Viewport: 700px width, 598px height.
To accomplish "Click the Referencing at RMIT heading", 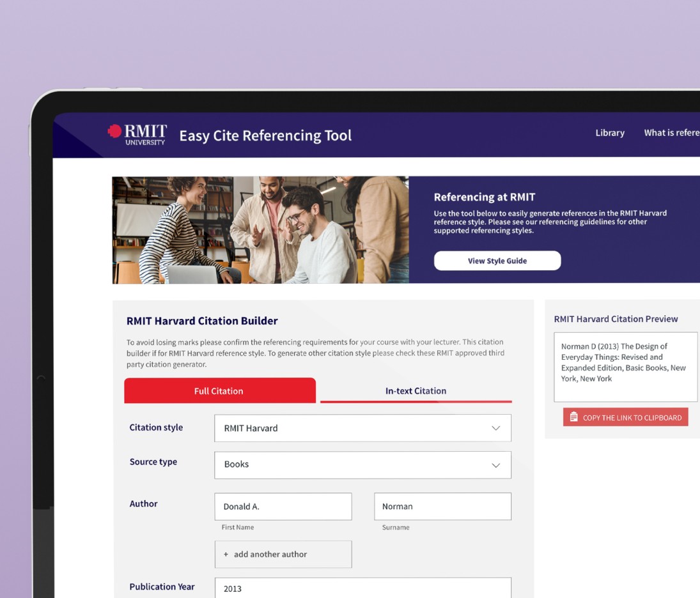I will point(485,197).
